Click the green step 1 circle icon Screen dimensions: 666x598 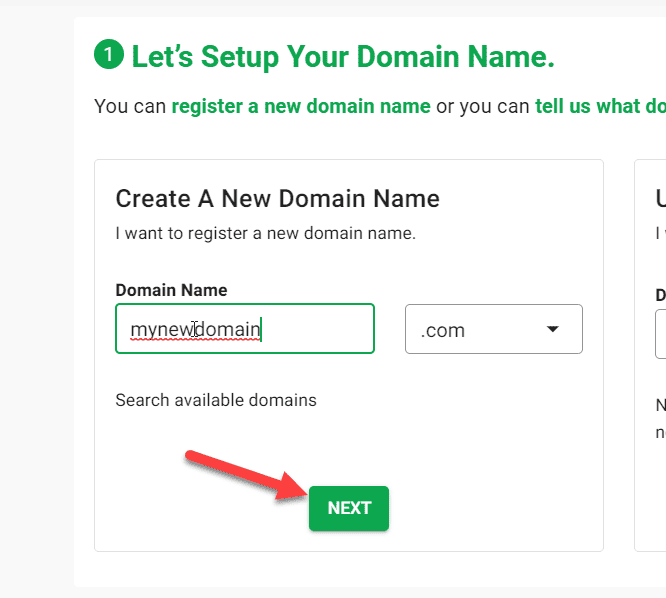coord(109,54)
